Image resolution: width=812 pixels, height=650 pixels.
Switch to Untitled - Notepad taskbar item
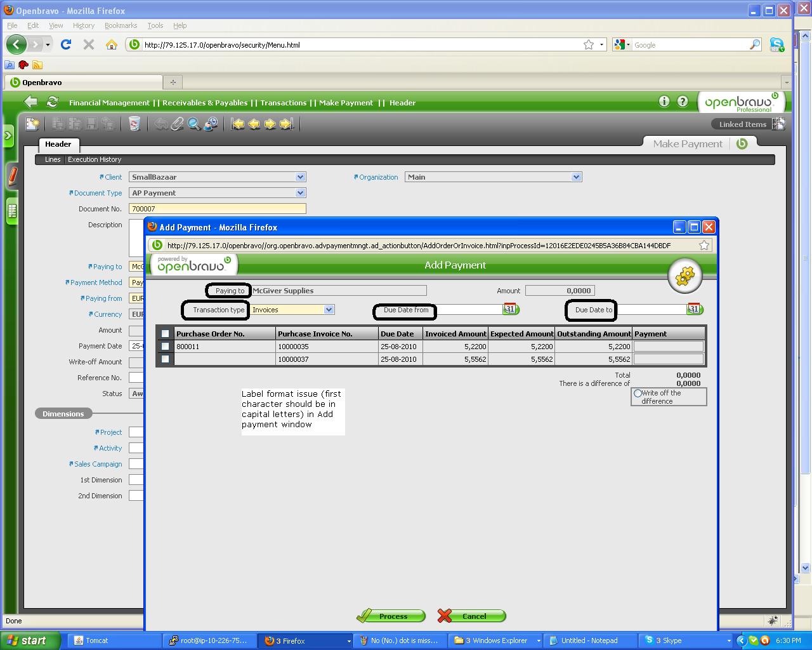pos(591,640)
